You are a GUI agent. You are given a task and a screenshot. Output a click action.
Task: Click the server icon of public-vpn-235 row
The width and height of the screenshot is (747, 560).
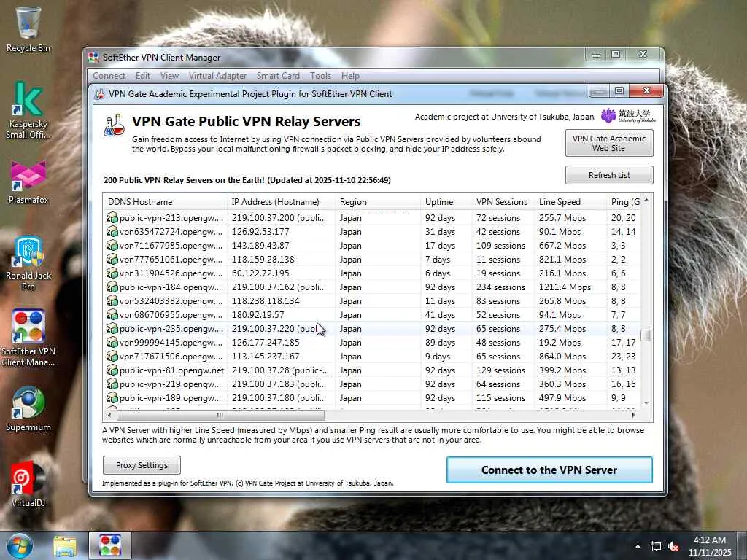112,328
